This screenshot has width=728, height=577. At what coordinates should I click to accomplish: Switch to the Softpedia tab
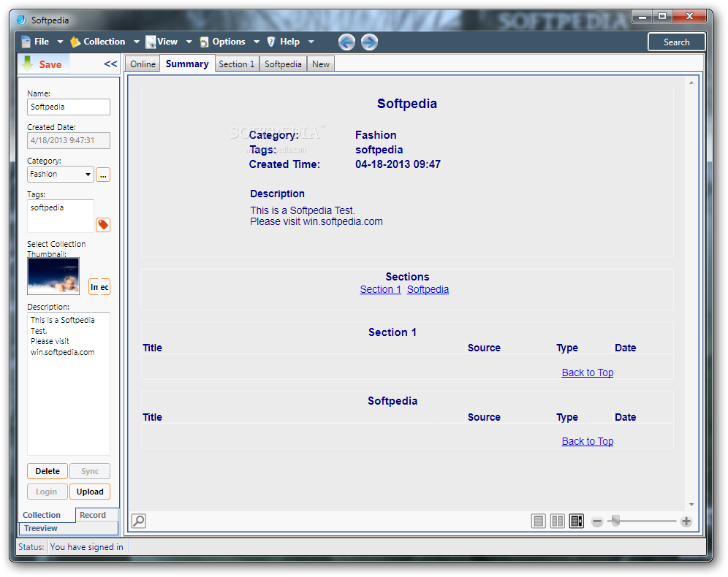pyautogui.click(x=283, y=64)
